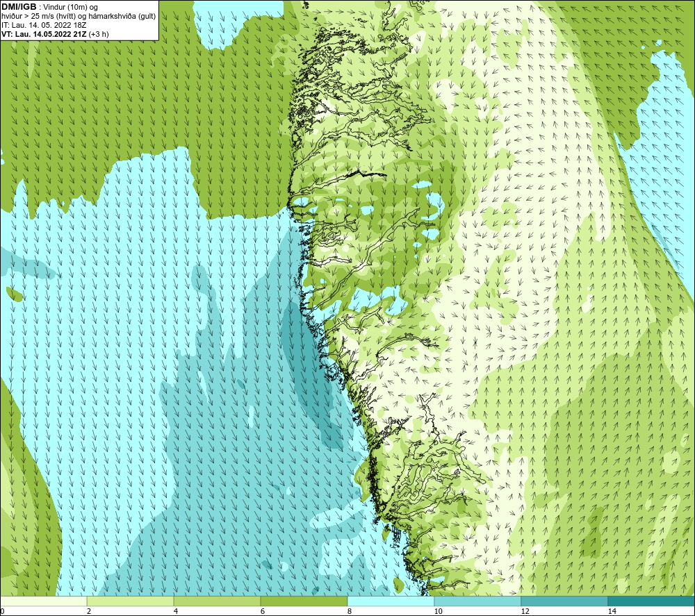Click the 'Vindur (10m) og' label
The height and width of the screenshot is (616, 695).
pyautogui.click(x=70, y=8)
